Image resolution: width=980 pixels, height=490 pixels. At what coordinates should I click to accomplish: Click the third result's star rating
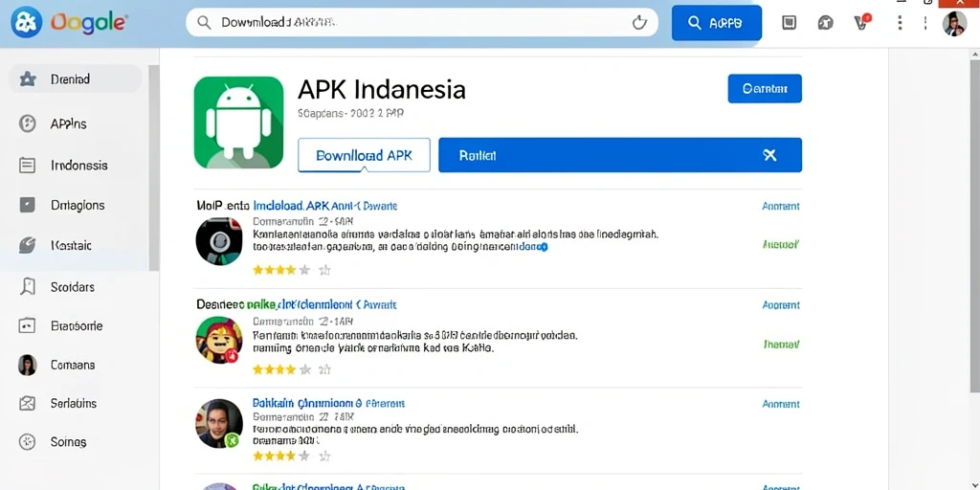pyautogui.click(x=292, y=457)
